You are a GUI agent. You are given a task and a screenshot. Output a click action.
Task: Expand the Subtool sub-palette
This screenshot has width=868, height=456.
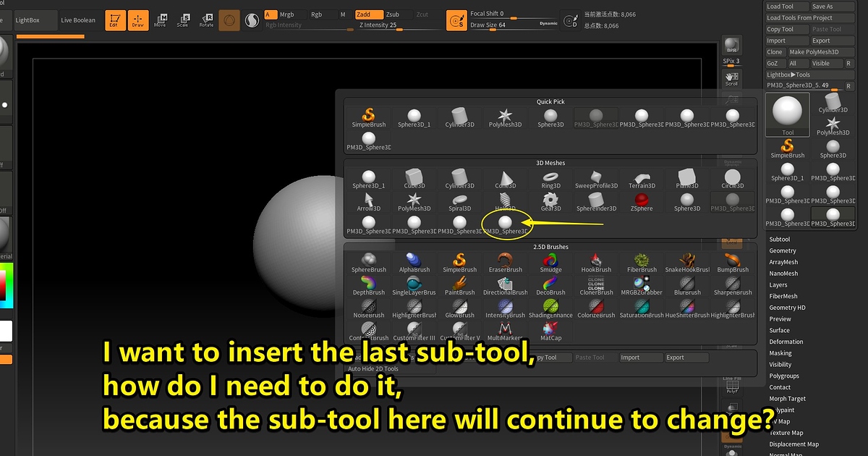click(780, 240)
